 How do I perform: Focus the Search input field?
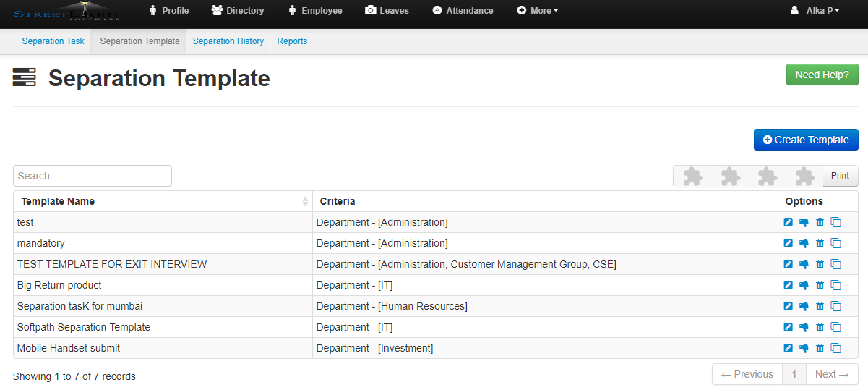pos(93,176)
